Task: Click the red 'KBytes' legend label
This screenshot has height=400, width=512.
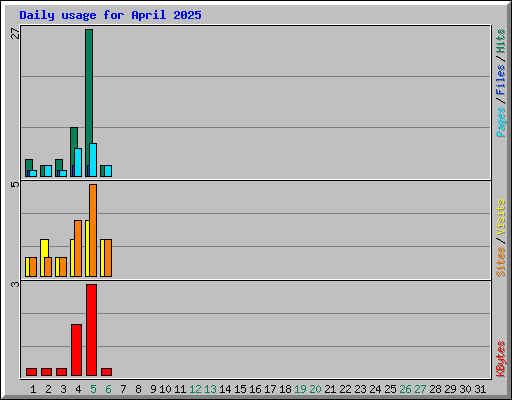Action: [x=501, y=359]
